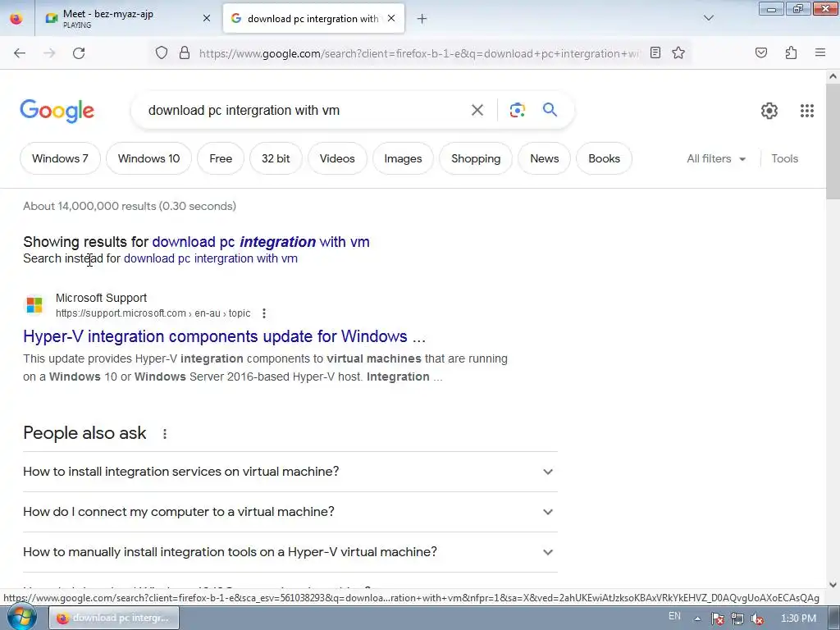Open the Firefox extensions puzzle icon
Viewport: 840px width, 630px height.
pyautogui.click(x=791, y=52)
